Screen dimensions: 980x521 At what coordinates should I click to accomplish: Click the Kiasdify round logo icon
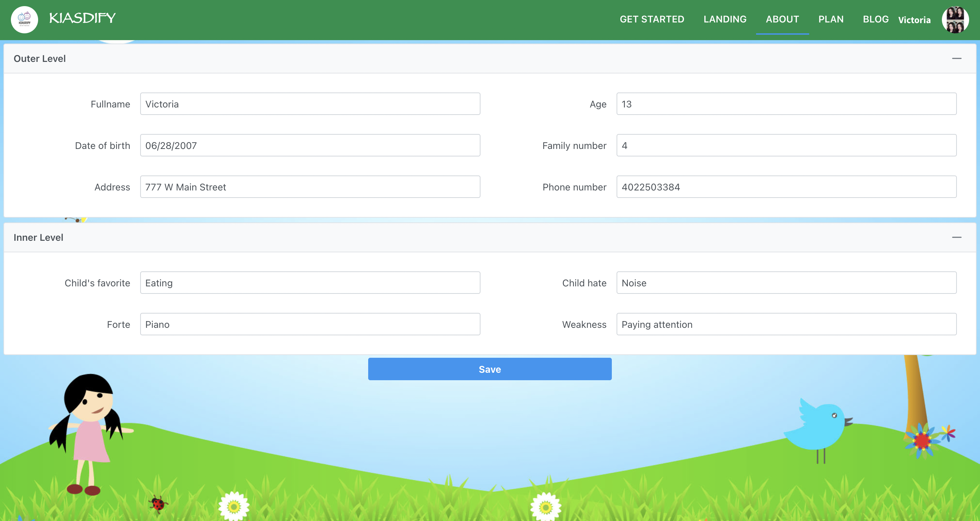[x=24, y=19]
